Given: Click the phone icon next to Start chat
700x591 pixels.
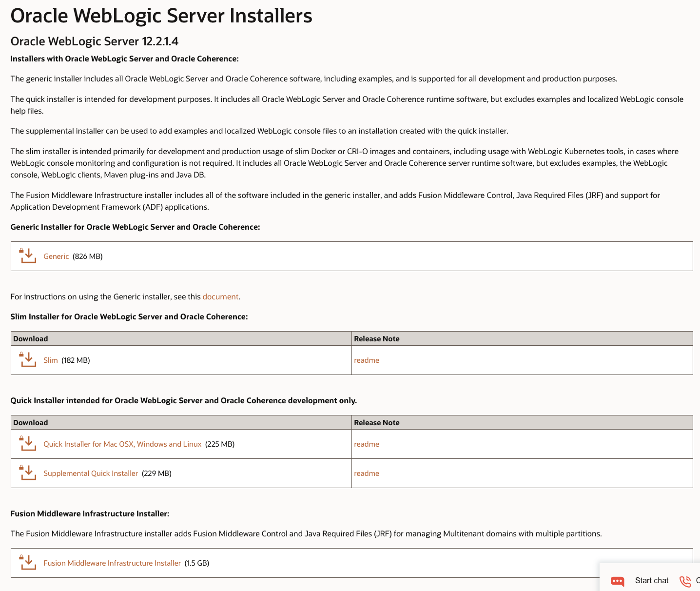Looking at the screenshot, I should 684,581.
